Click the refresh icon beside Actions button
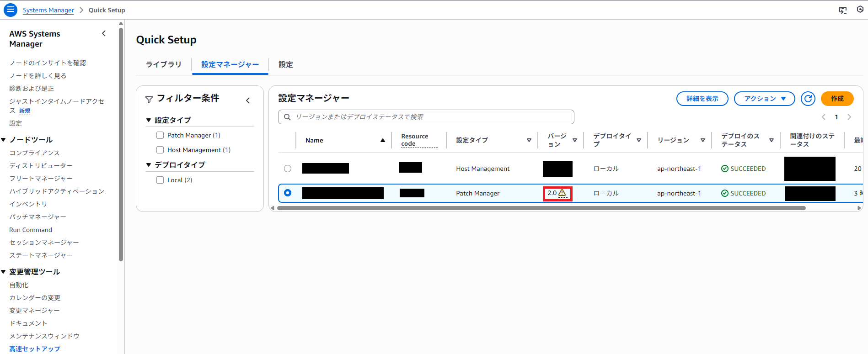The image size is (868, 354). [808, 99]
